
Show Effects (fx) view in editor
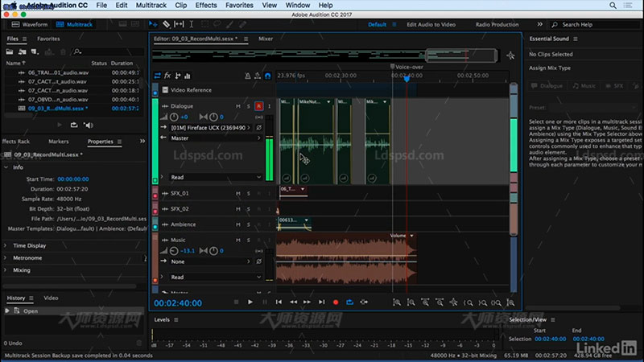[167, 76]
